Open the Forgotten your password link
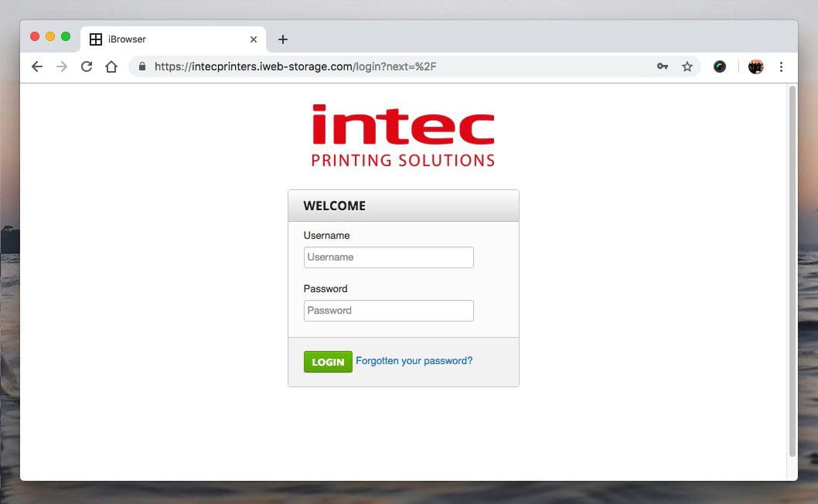This screenshot has width=818, height=504. (x=414, y=361)
